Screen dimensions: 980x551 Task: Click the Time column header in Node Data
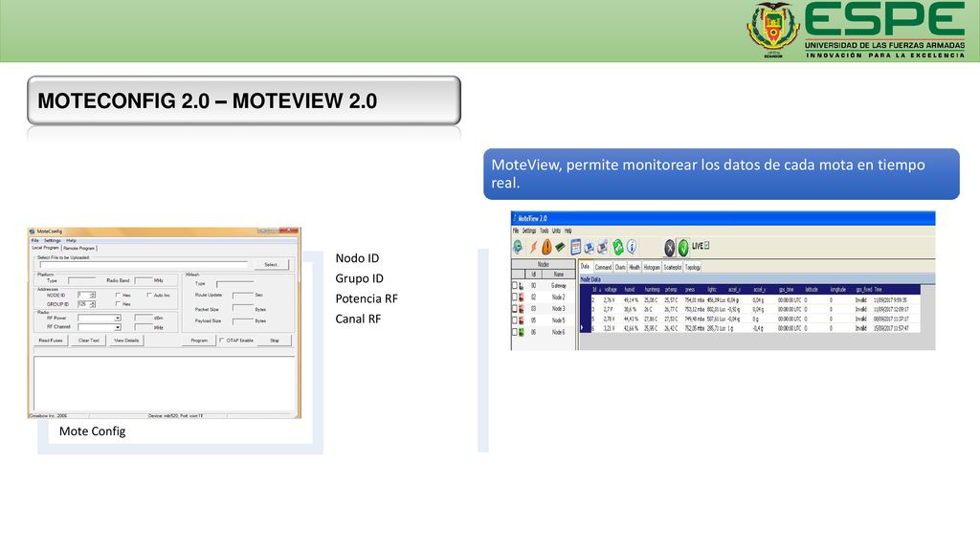pyautogui.click(x=879, y=290)
